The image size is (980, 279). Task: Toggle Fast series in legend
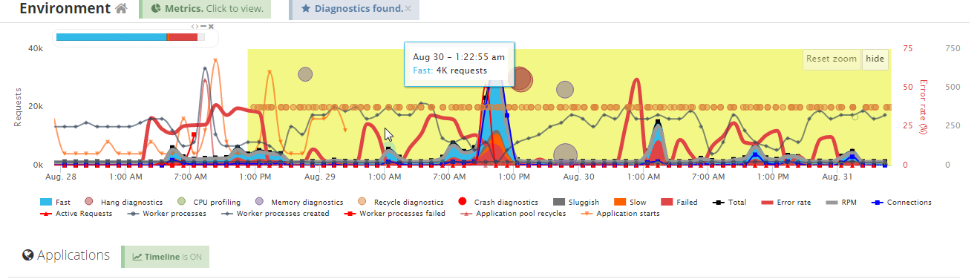pos(55,202)
